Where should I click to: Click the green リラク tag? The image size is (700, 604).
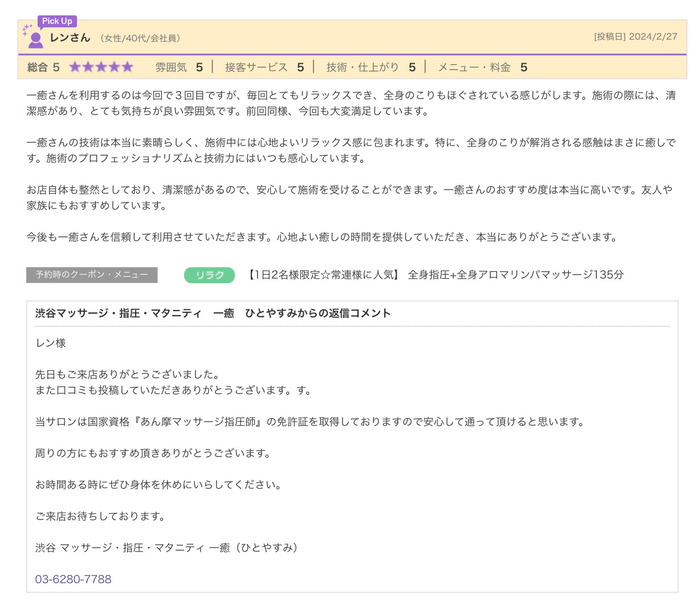(209, 275)
